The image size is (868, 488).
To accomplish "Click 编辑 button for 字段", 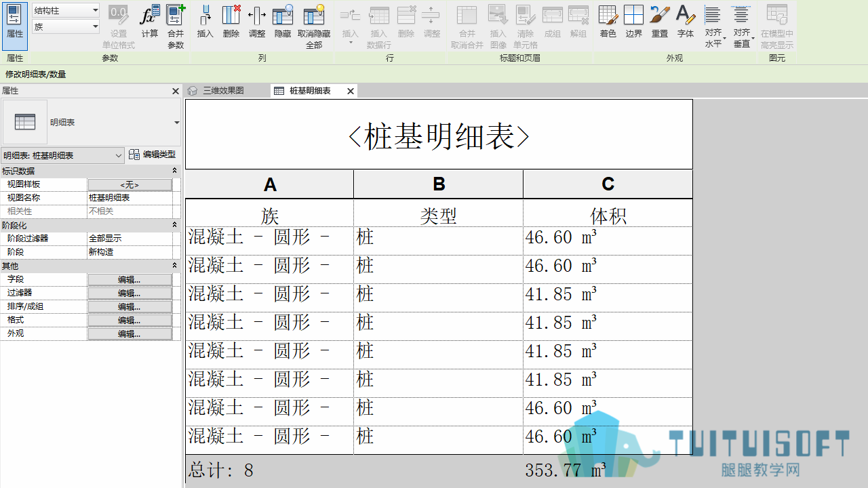I will [x=130, y=279].
